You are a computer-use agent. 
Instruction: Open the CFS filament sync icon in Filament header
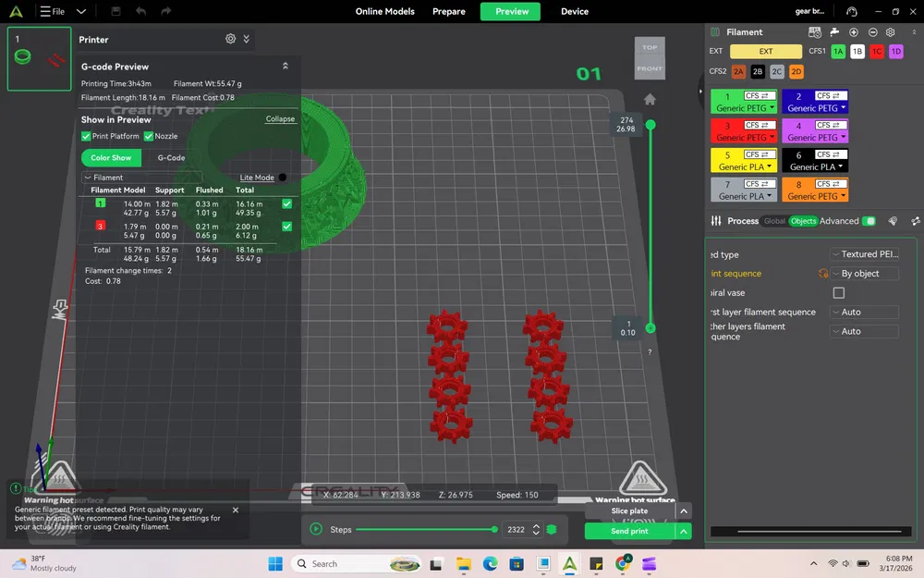point(814,32)
